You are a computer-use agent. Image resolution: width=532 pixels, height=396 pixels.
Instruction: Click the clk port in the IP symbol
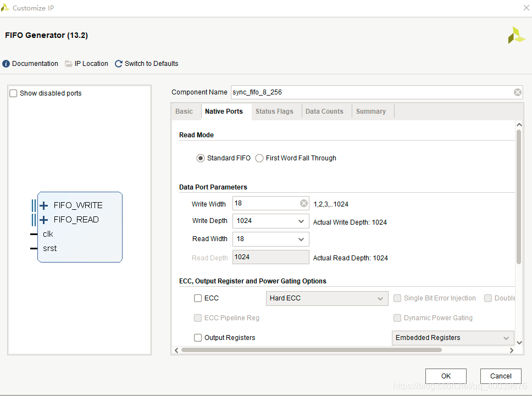point(48,234)
